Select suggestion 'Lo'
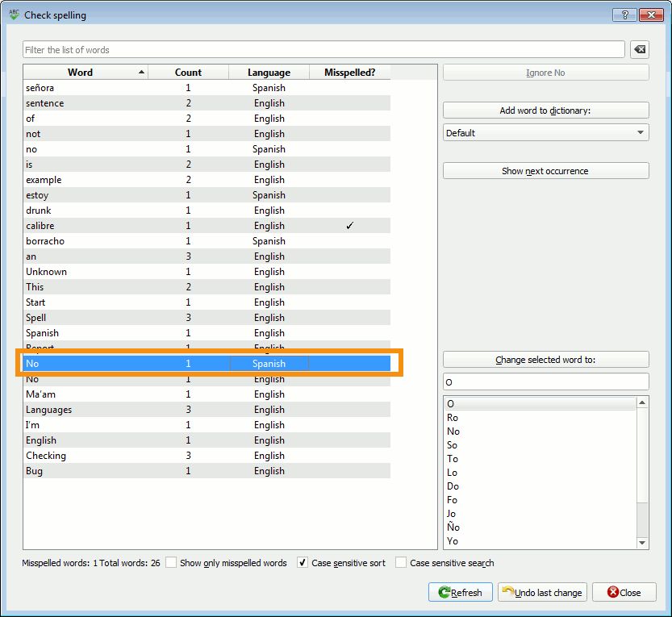Screen dimensions: 672x617 (x=540, y=472)
